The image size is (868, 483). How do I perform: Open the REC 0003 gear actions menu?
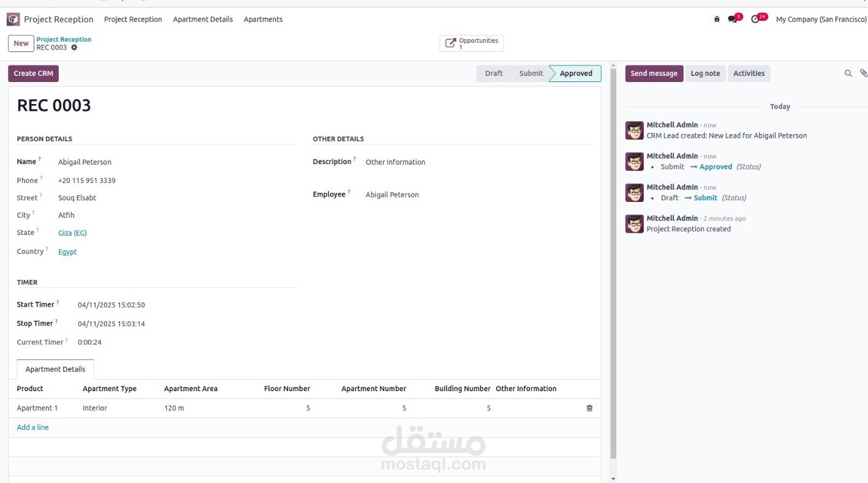click(x=74, y=48)
